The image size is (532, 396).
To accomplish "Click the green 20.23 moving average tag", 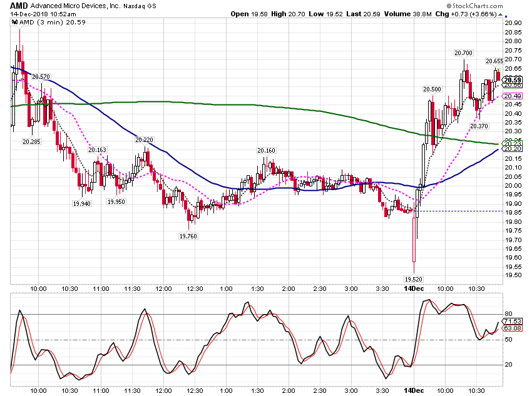I will 512,143.
